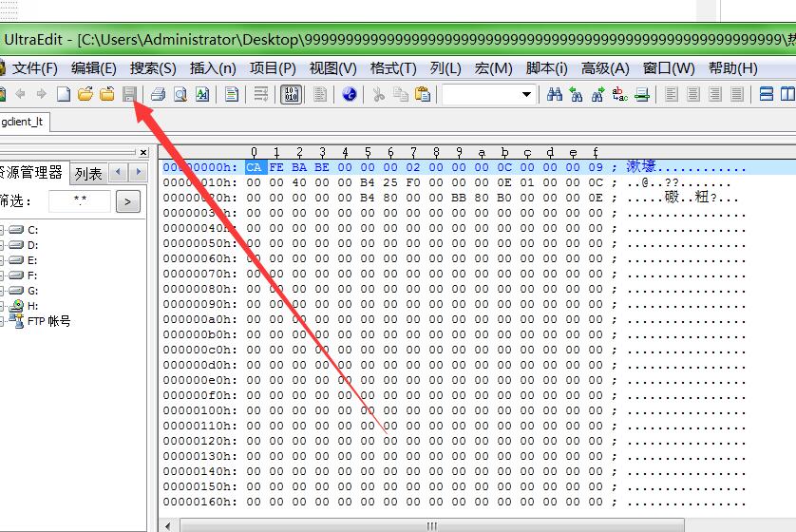
Task: Switch to the 列表 tab
Action: tap(88, 173)
